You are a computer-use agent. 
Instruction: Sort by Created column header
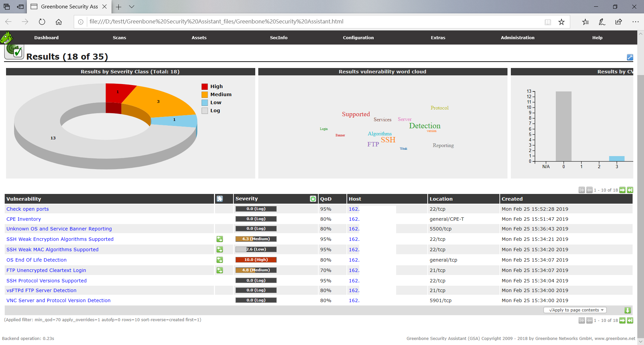(512, 199)
